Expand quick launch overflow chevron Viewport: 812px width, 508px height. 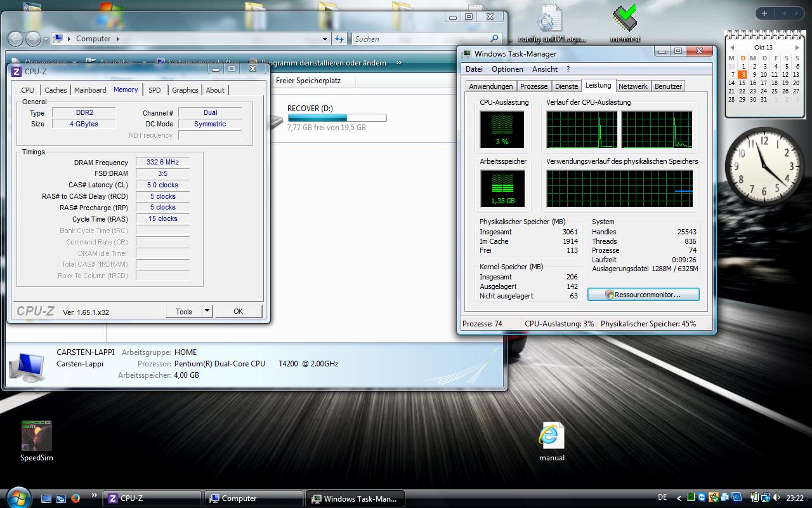(95, 495)
